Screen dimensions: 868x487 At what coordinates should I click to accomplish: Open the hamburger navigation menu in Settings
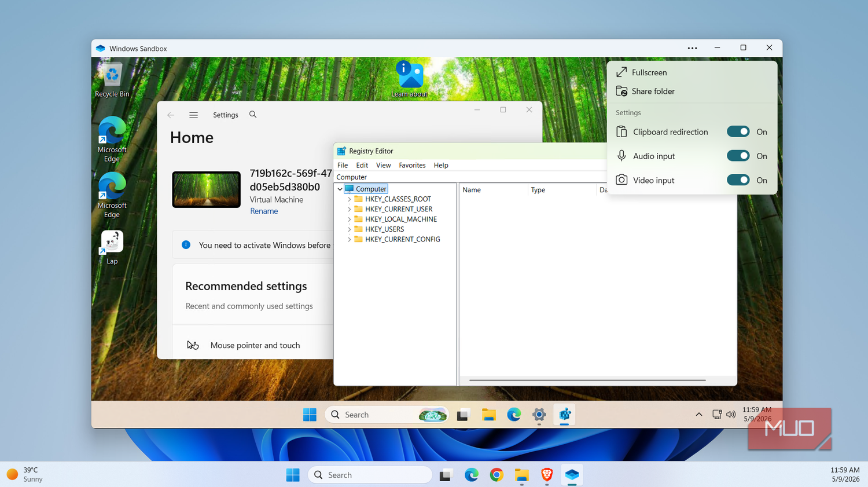click(x=193, y=115)
